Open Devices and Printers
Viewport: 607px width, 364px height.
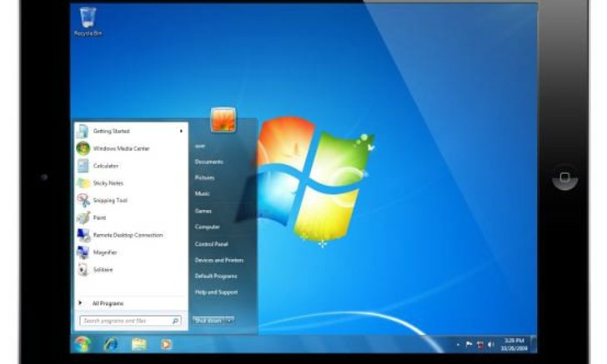pyautogui.click(x=219, y=261)
